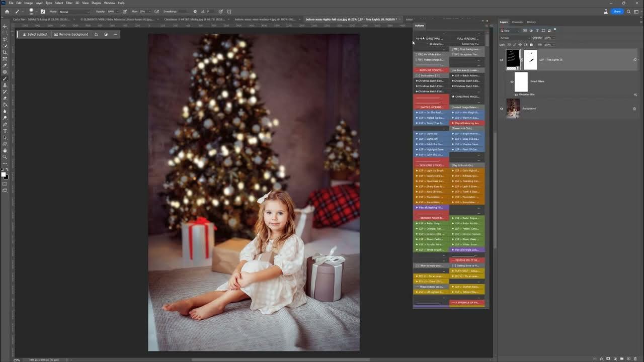Select the Move tool
Screen dimensions: 644x362
(x=5, y=26)
